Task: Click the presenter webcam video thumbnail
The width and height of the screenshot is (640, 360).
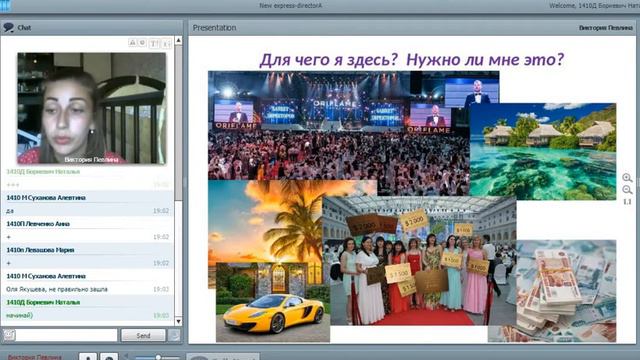Action: [x=92, y=109]
